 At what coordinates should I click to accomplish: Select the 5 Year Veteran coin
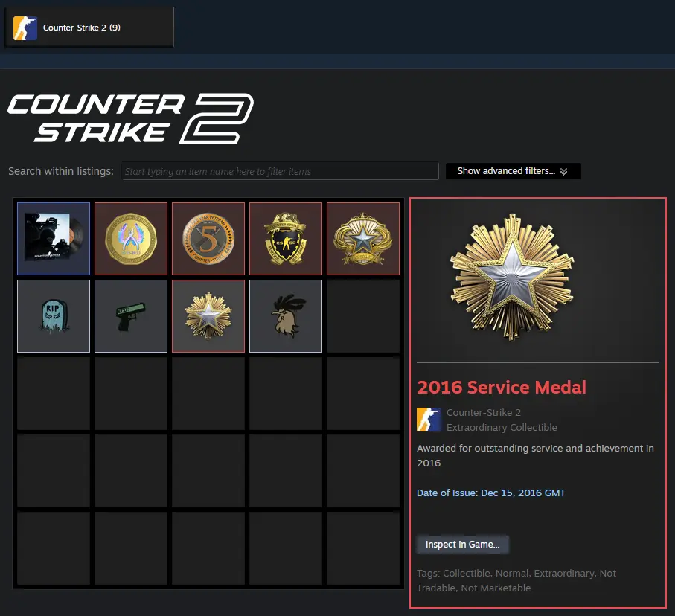pos(208,239)
